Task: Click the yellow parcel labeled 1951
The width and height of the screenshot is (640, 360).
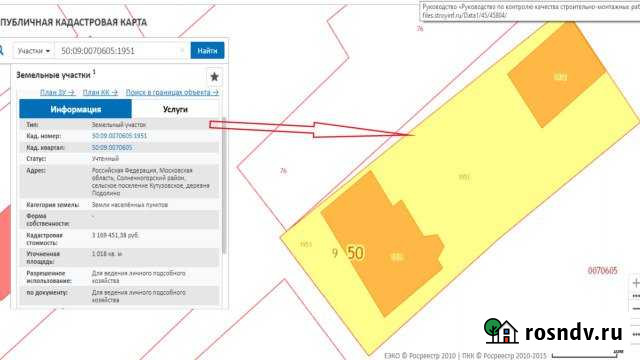Action: click(x=464, y=177)
